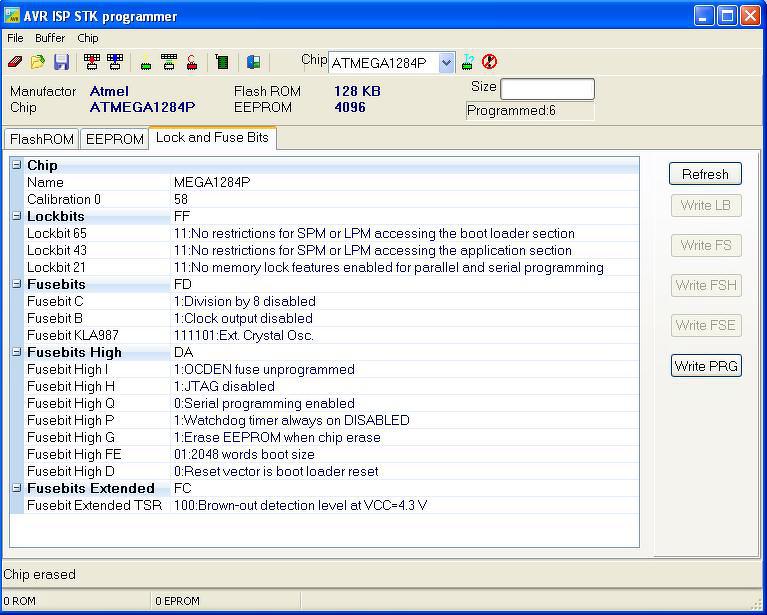Click the red chip icon with arrow
Viewport: 767px width, 615px height.
click(x=192, y=62)
